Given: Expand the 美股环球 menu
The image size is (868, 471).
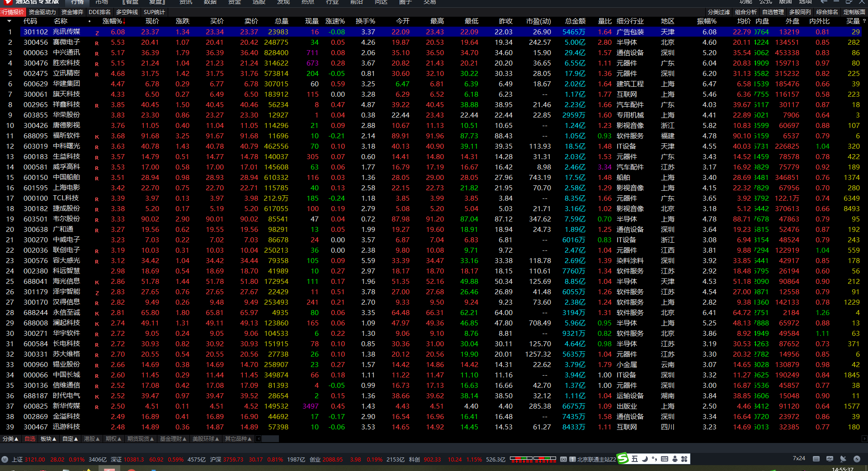Looking at the screenshot, I should tap(206, 439).
